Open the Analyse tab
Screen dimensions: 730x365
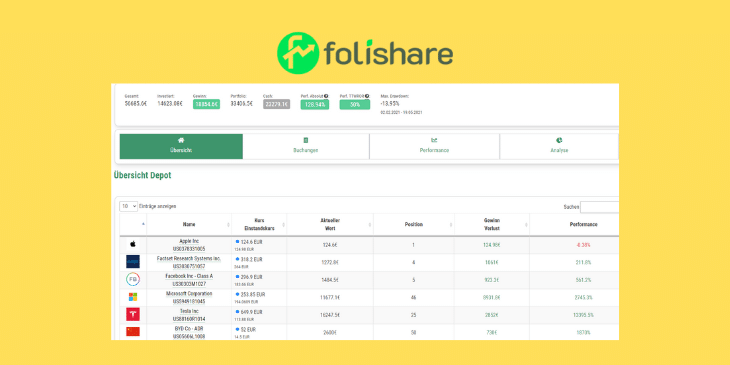click(559, 146)
